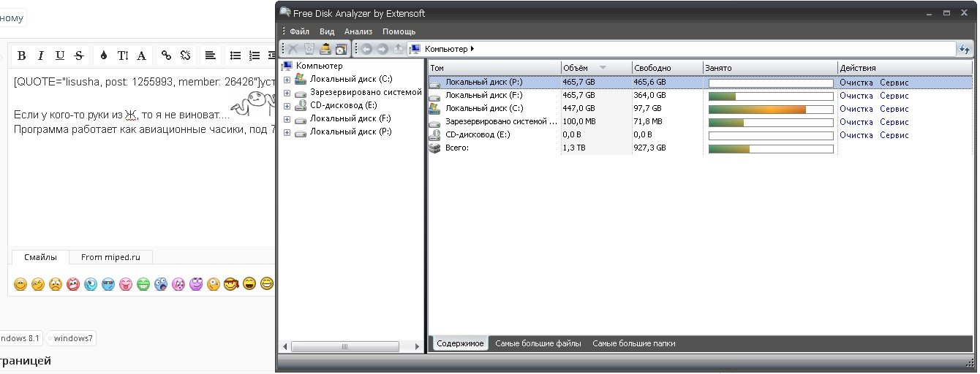
Task: Insert a numbered list in the editor
Action: click(x=255, y=56)
